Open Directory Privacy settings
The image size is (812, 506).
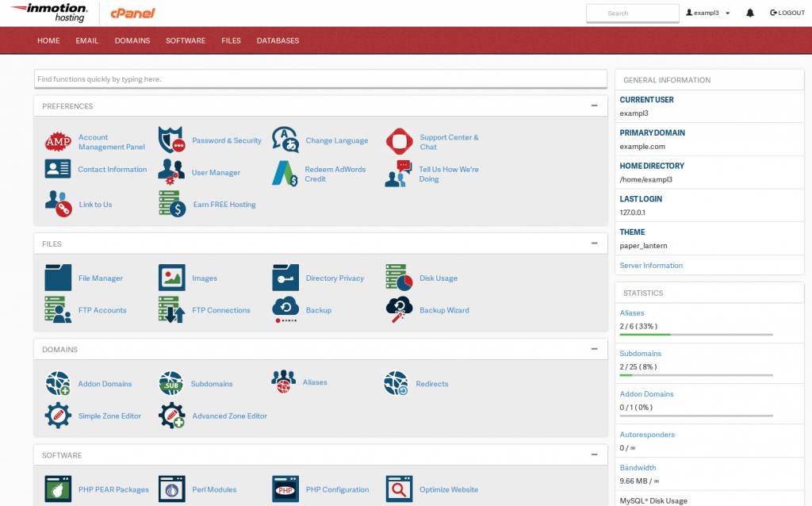pos(336,278)
